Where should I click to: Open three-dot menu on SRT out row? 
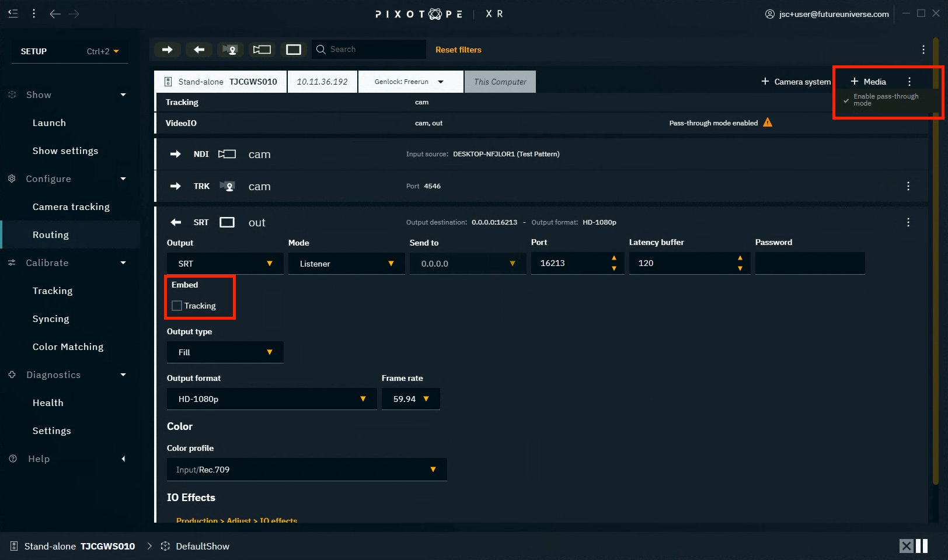[x=908, y=222]
